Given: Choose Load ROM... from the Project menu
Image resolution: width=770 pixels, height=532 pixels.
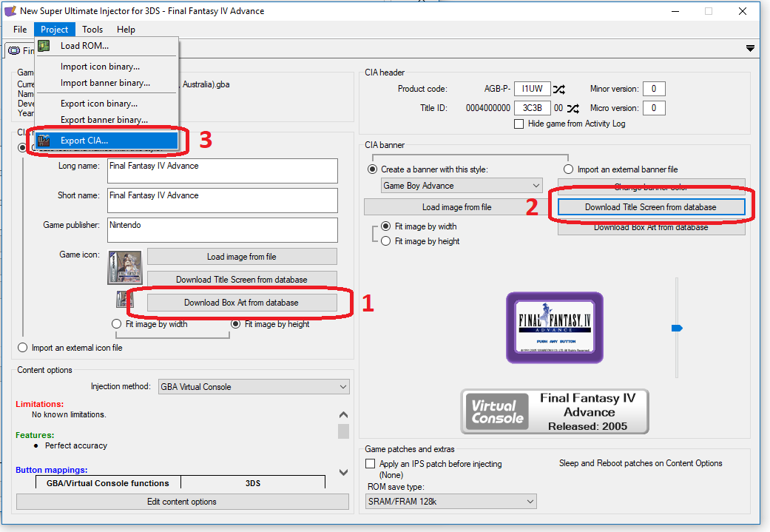Looking at the screenshot, I should pyautogui.click(x=107, y=46).
